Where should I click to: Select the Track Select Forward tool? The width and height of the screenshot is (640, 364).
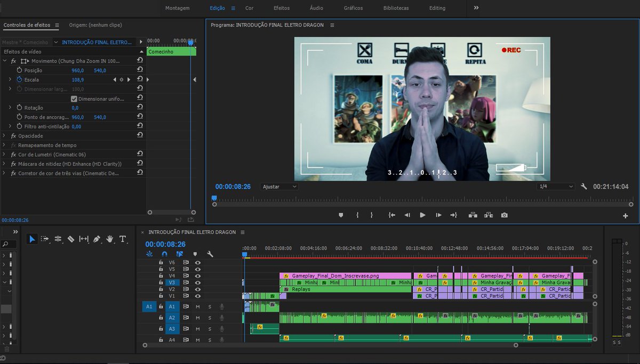click(45, 239)
